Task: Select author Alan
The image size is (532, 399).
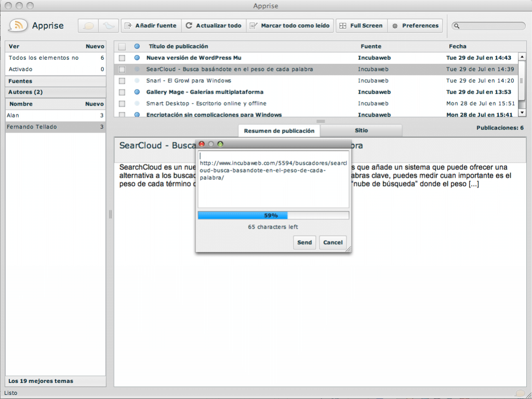Action: tap(56, 115)
